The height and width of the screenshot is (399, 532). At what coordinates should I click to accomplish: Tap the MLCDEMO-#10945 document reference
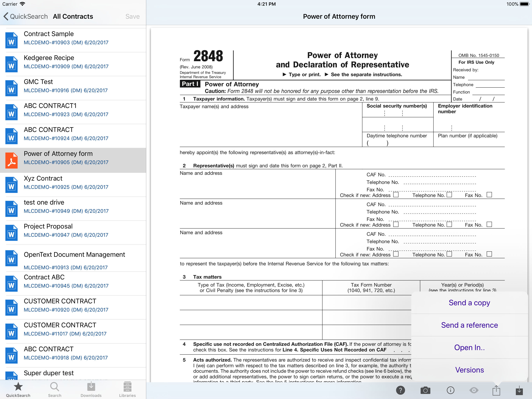click(x=66, y=286)
